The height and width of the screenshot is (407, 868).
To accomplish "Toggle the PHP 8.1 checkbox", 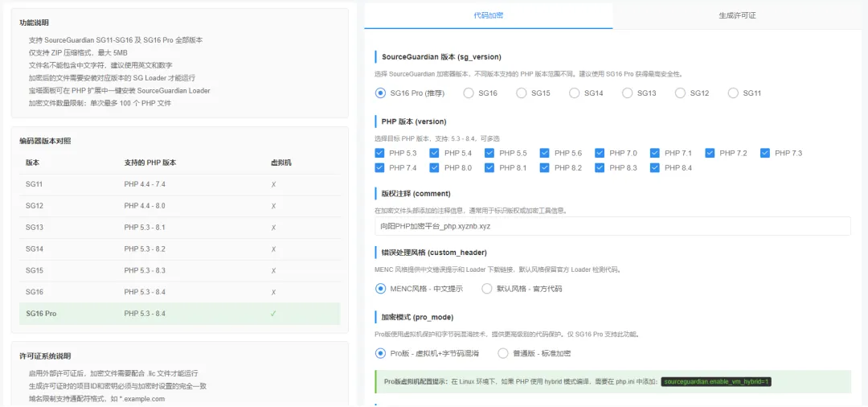I will coord(489,167).
